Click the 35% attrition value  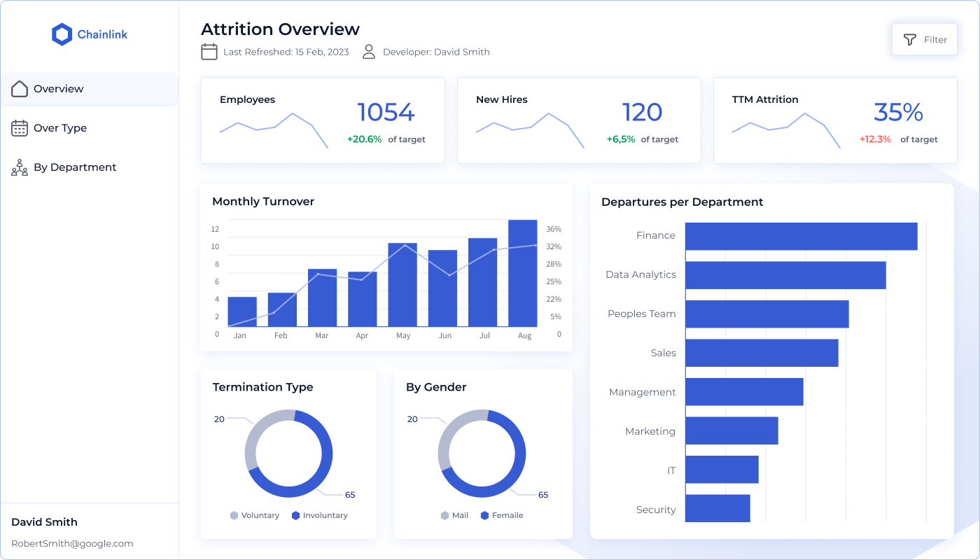click(x=898, y=112)
